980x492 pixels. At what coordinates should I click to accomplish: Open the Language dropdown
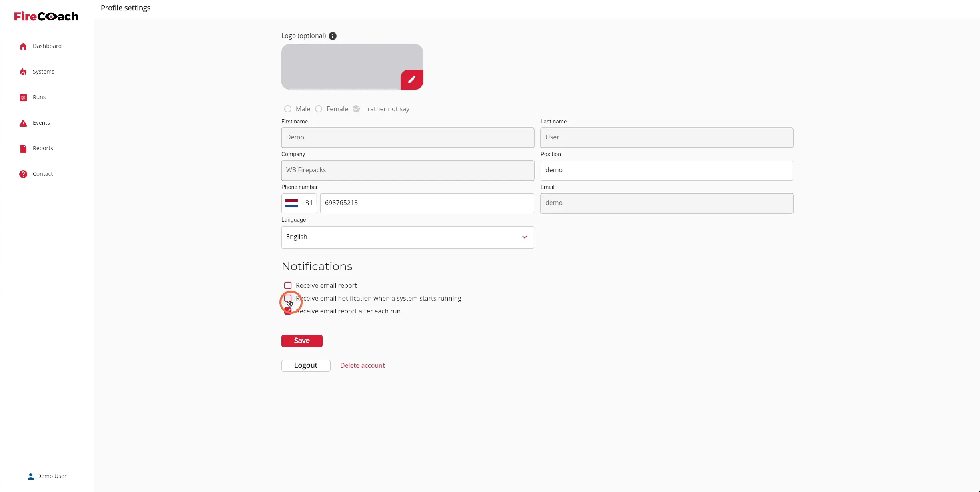(408, 237)
